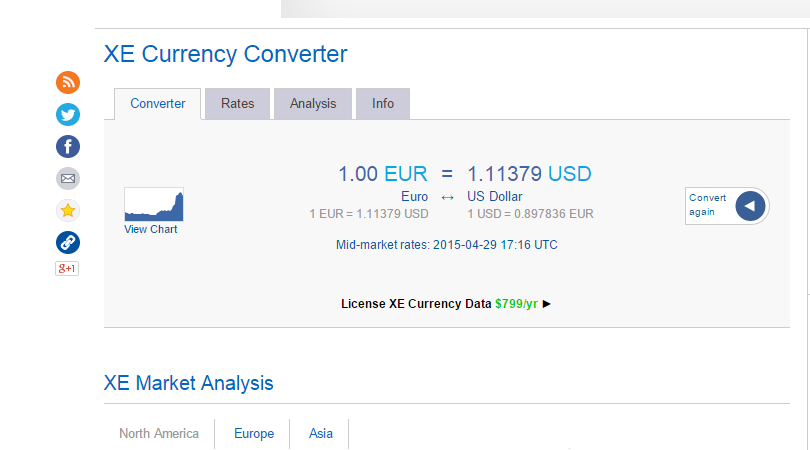The image size is (810, 450).
Task: Share on Facebook icon
Action: click(68, 147)
